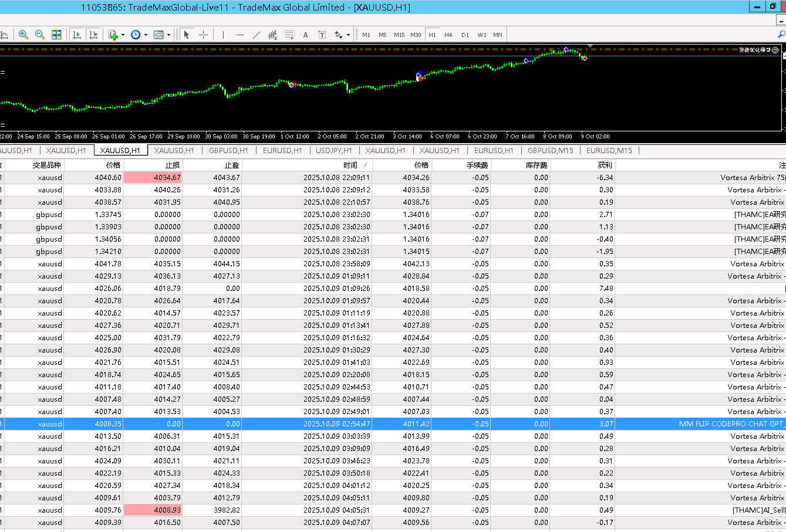Viewport: 786px width, 532px height.
Task: Click the Zoom Out magnifier icon
Action: point(40,35)
